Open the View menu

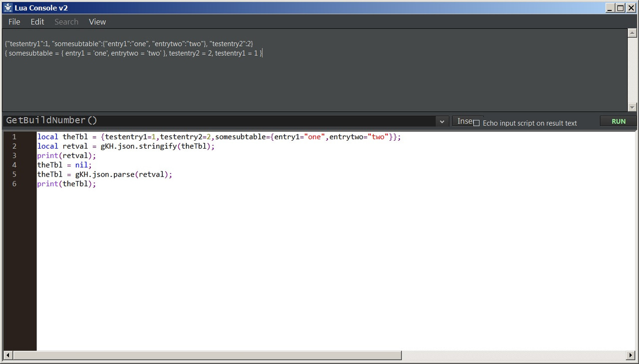pyautogui.click(x=97, y=22)
